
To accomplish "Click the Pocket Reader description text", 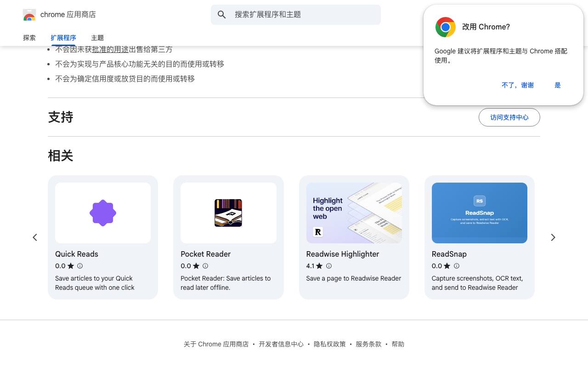I will 226,283.
